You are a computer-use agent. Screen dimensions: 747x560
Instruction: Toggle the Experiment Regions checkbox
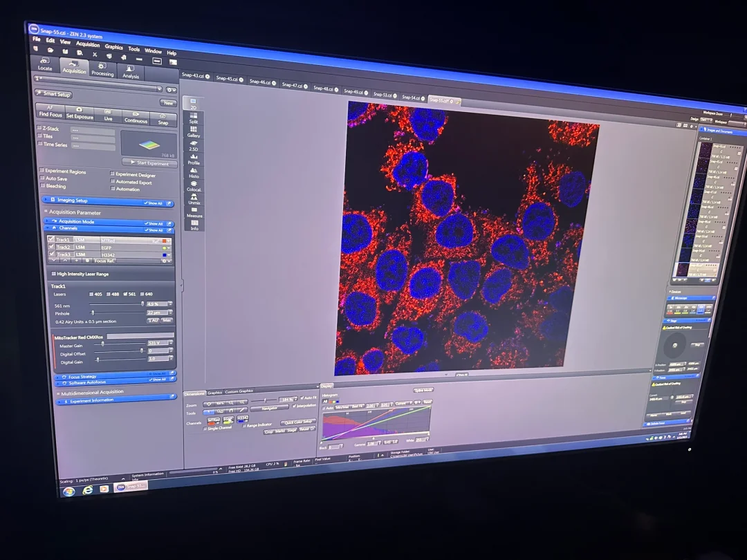tap(42, 170)
